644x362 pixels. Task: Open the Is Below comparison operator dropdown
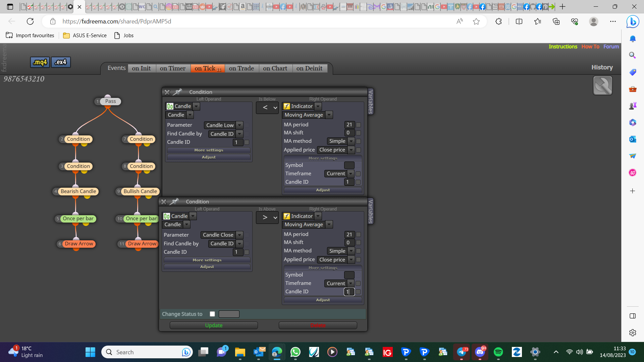click(267, 108)
